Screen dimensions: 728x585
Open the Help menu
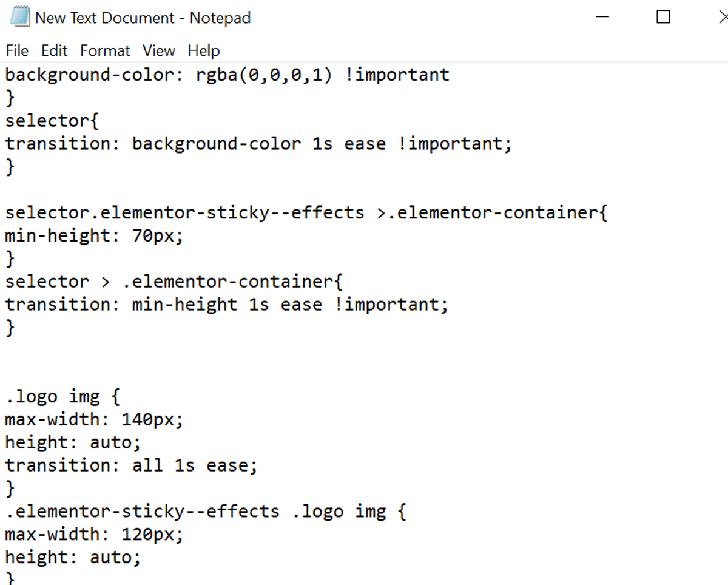(204, 50)
